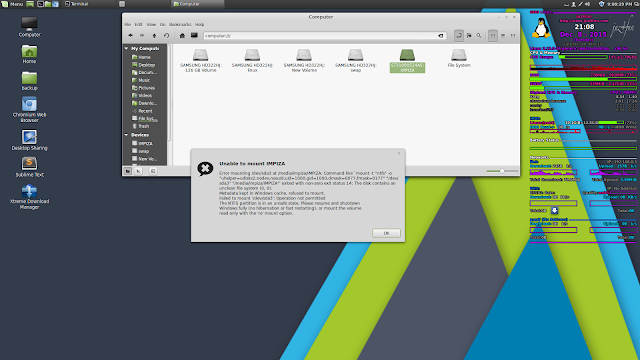
Task: Select the File System drive icon
Action: [459, 58]
